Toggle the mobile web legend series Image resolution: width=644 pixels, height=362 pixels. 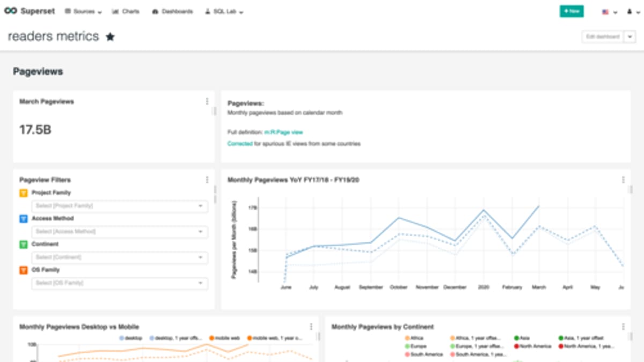pos(225,338)
